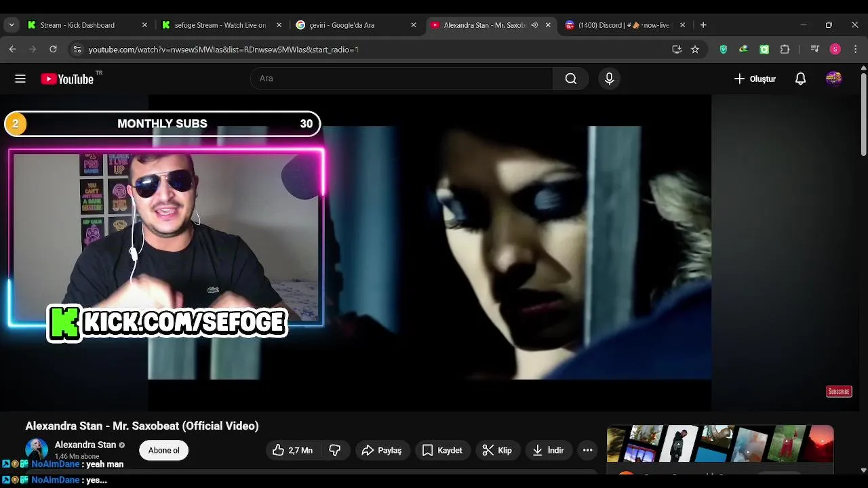This screenshot has height=488, width=868.
Task: Click the YouTube search magnifier button
Action: (571, 79)
